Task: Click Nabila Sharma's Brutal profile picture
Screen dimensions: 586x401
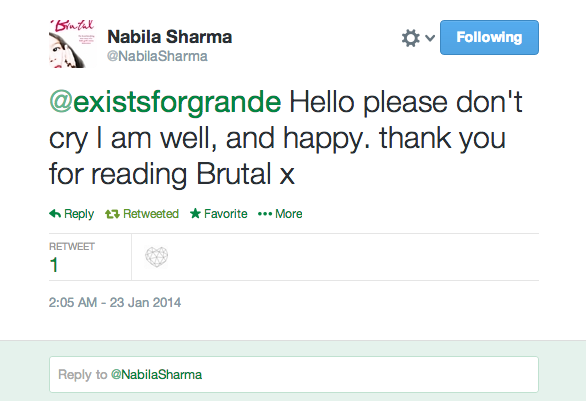Action: pos(72,44)
